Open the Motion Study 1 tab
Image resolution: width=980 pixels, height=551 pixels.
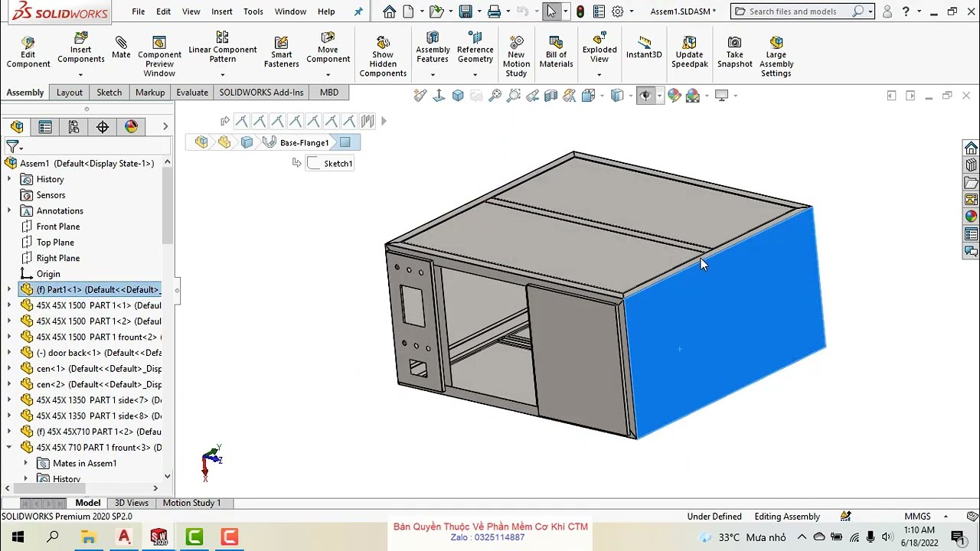(x=191, y=503)
